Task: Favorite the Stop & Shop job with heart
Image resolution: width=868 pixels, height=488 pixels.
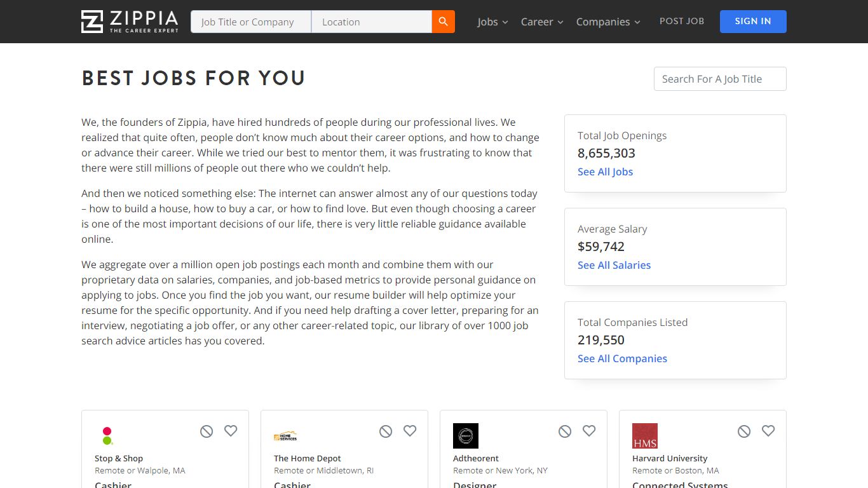Action: (231, 431)
